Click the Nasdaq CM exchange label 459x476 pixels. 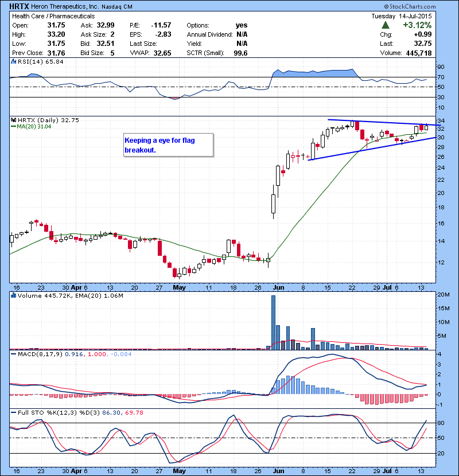[117, 7]
